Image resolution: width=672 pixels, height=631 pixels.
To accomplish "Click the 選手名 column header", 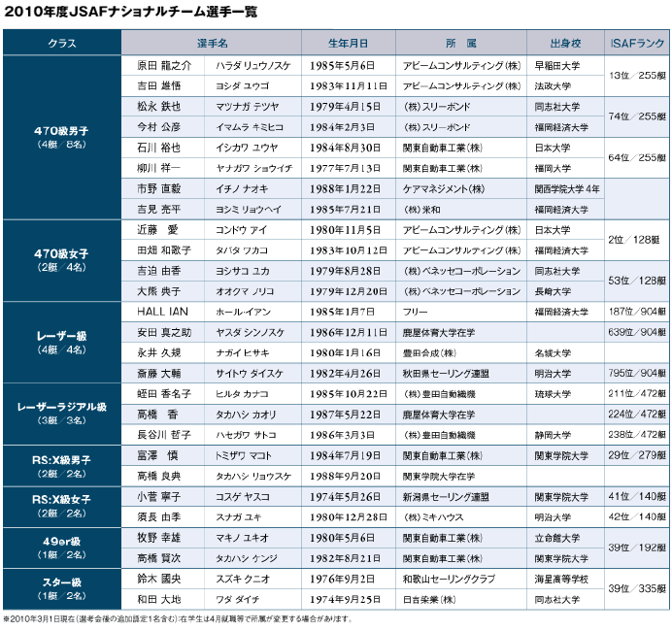I will click(x=212, y=43).
